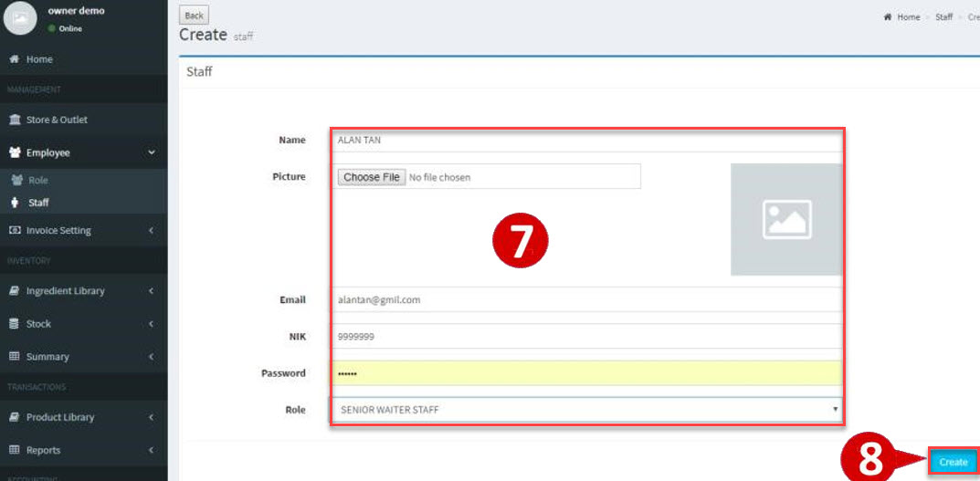Image resolution: width=980 pixels, height=481 pixels.
Task: Click the Summary table icon
Action: 15,357
